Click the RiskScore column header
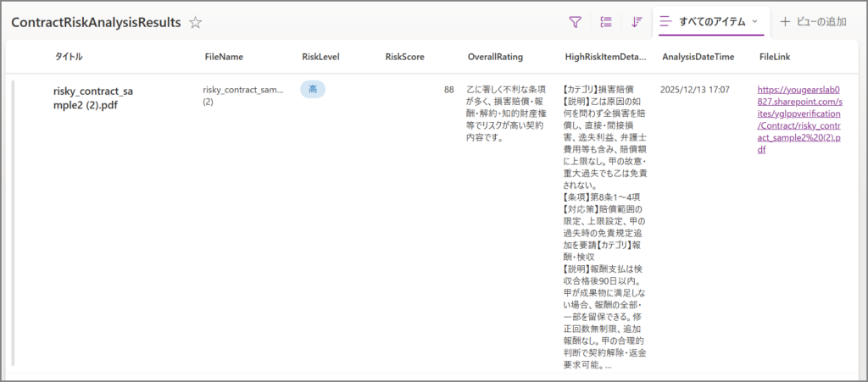 pos(404,57)
